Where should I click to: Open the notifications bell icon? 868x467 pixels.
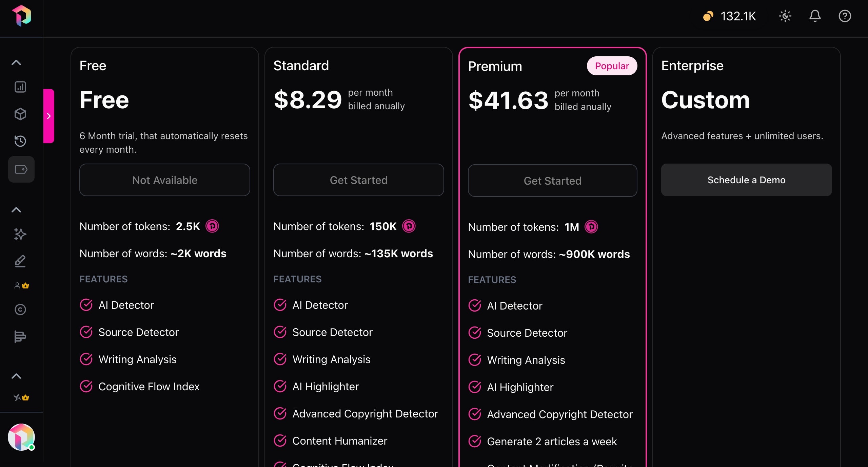pyautogui.click(x=815, y=16)
